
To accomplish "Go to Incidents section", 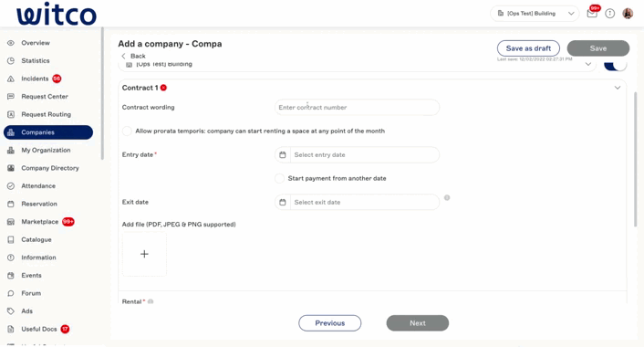I will [x=35, y=79].
